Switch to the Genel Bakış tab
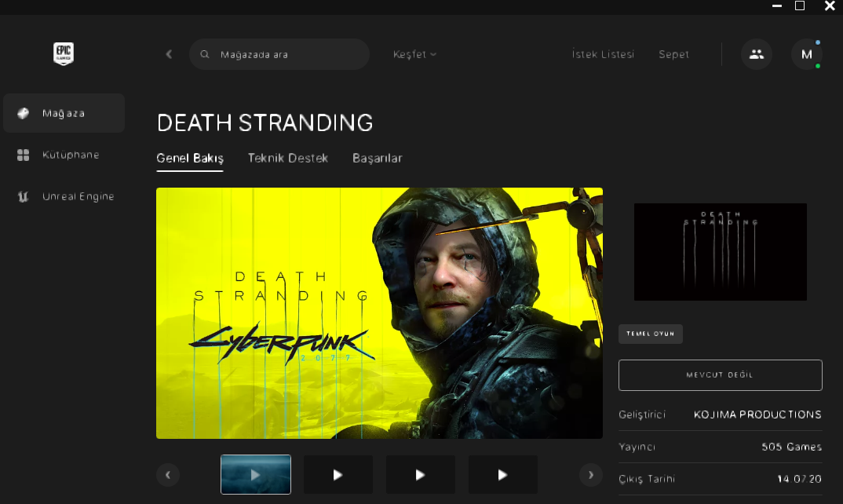Screen dimensions: 843x504 coord(190,158)
